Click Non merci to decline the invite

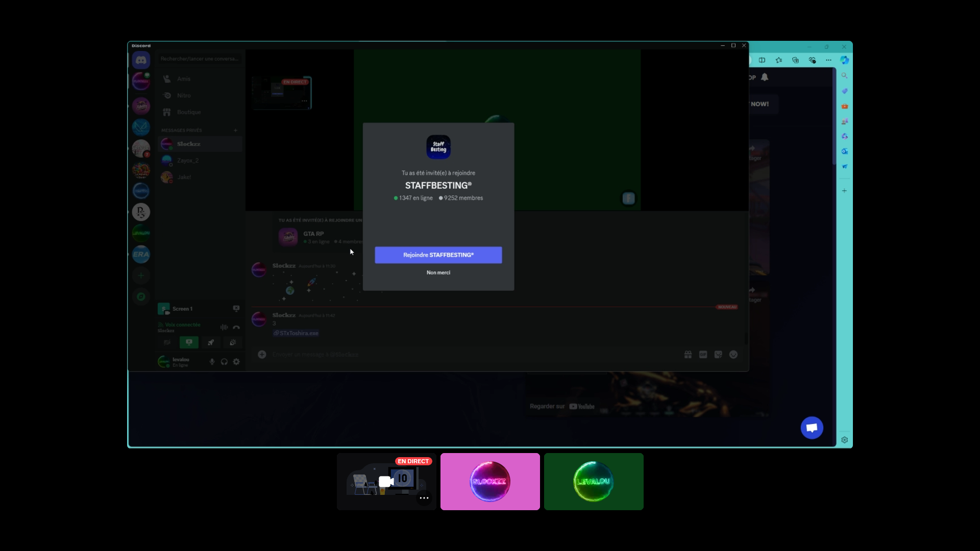point(438,272)
